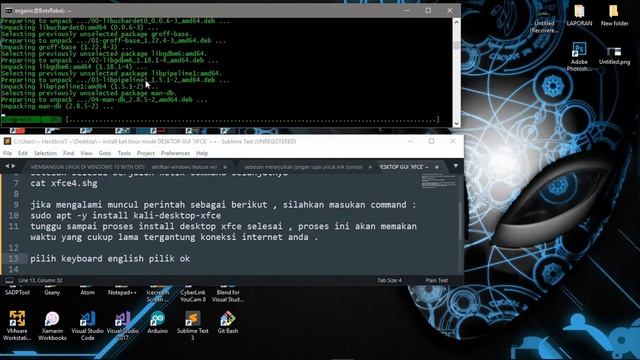640x360 pixels.
Task: Click the Blend for Visual Studio label
Action: (228, 296)
